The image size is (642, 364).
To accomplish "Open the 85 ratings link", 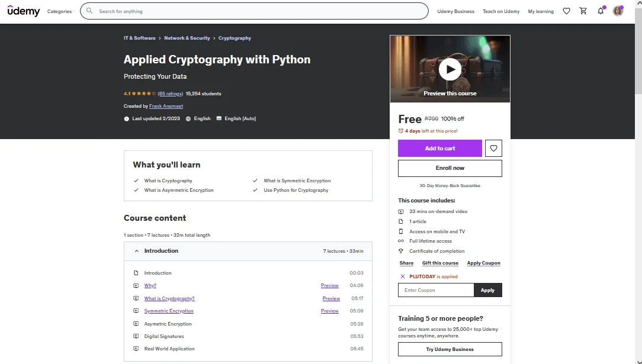I will point(171,94).
